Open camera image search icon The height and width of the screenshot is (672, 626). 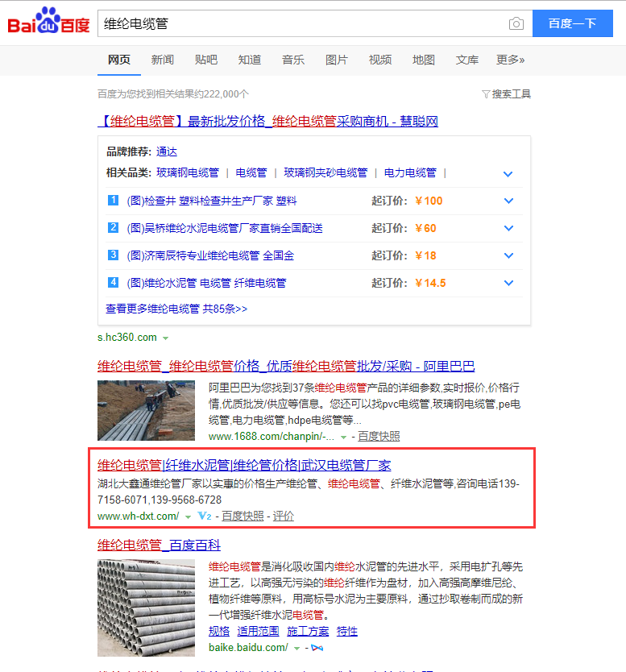tap(516, 23)
